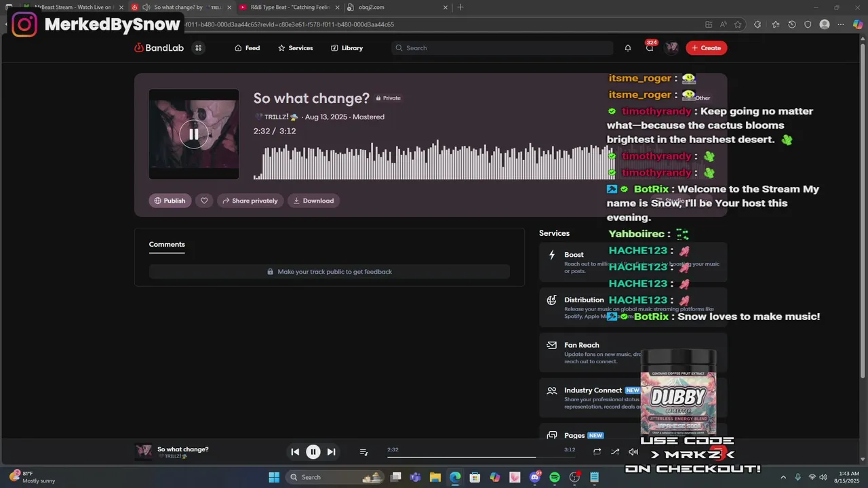Download the track
This screenshot has width=868, height=488.
click(313, 201)
